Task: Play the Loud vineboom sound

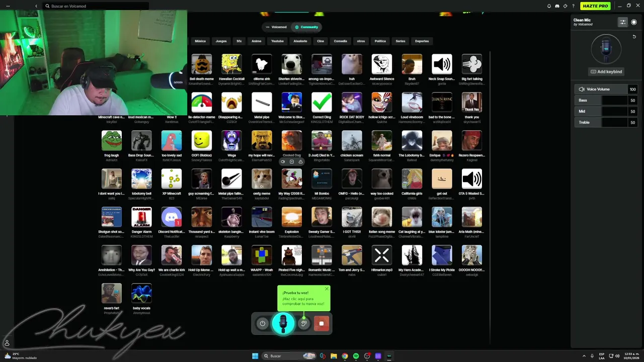Action: tap(412, 103)
